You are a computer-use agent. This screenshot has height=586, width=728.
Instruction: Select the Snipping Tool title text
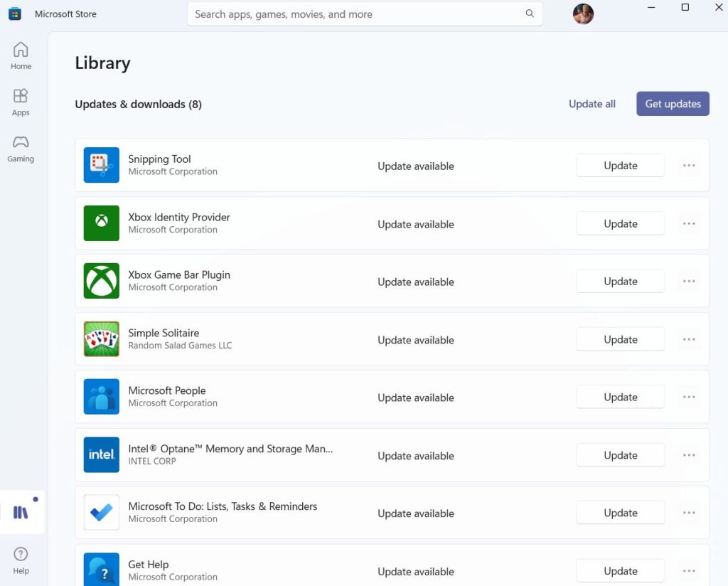point(159,159)
